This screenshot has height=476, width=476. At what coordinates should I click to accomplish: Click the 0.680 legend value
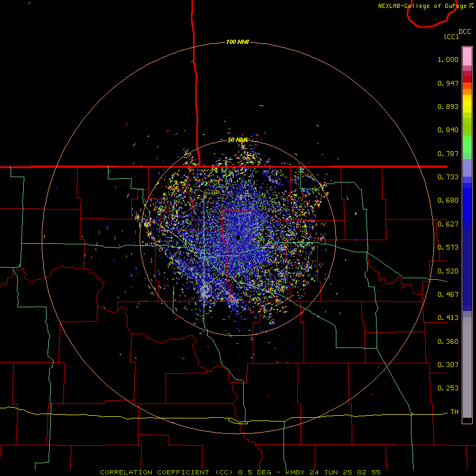[448, 200]
